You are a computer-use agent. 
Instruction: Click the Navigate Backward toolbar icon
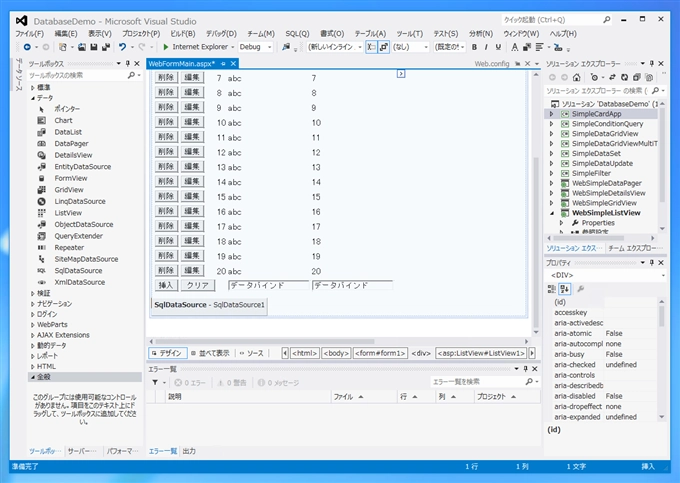tap(27, 47)
